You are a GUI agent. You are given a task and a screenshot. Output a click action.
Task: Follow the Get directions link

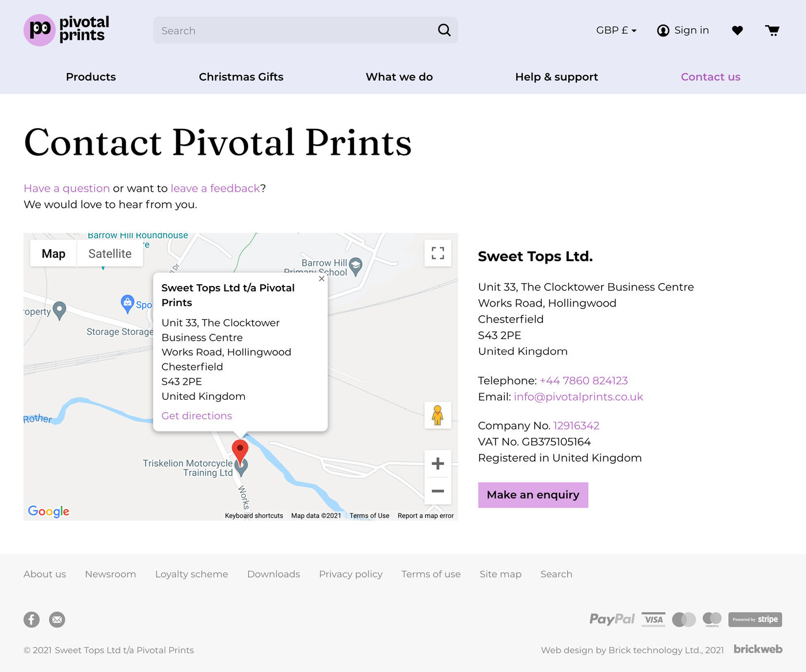pos(196,415)
